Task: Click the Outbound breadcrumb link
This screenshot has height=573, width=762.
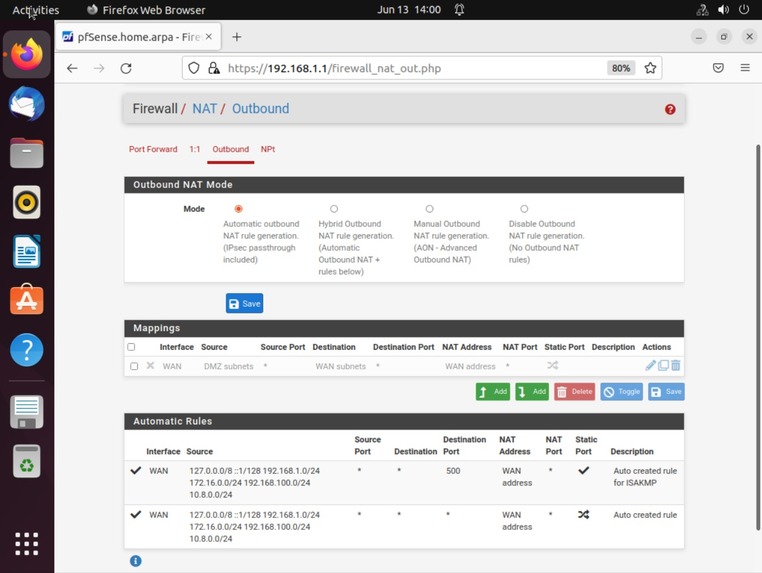Action: click(x=260, y=108)
